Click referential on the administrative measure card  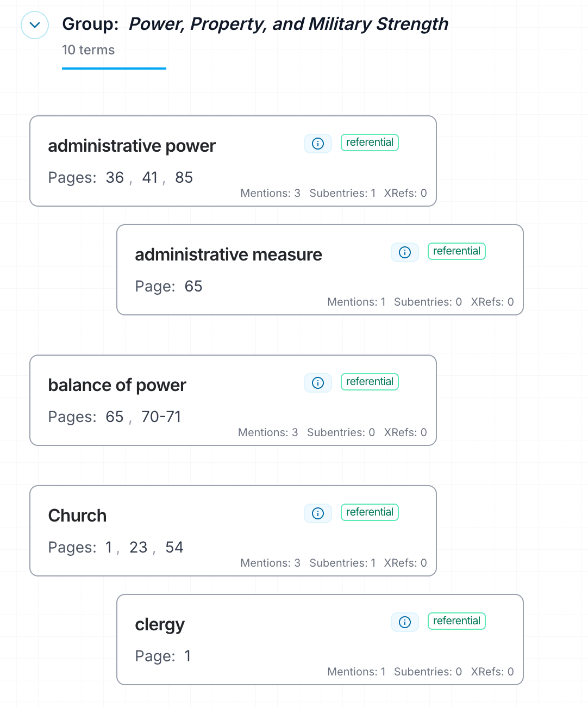[456, 251]
